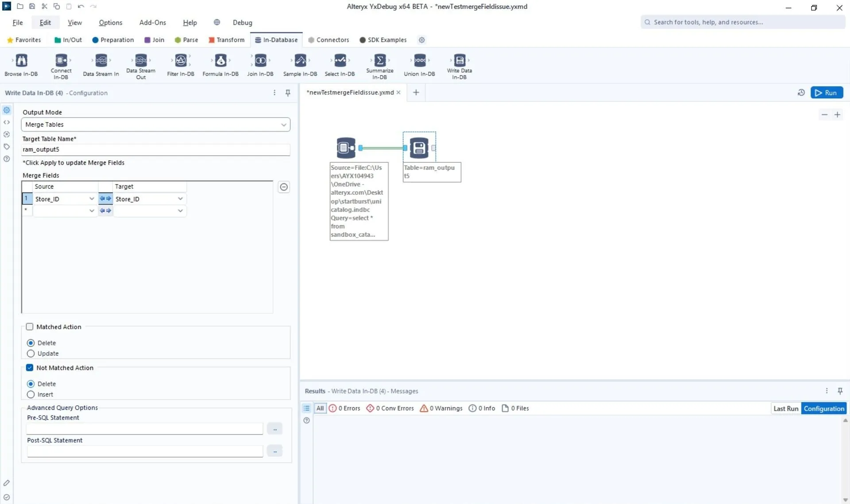Enable the Matched Action checkbox
This screenshot has height=504, width=850.
click(30, 327)
